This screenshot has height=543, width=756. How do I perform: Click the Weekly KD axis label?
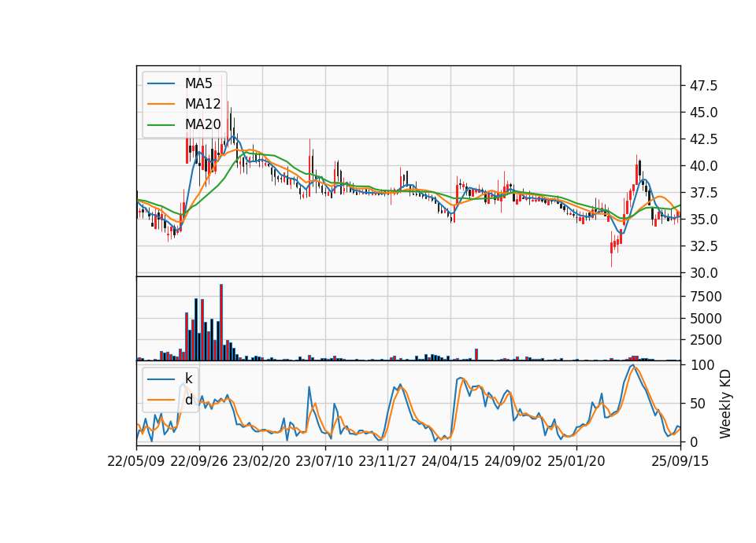point(725,404)
